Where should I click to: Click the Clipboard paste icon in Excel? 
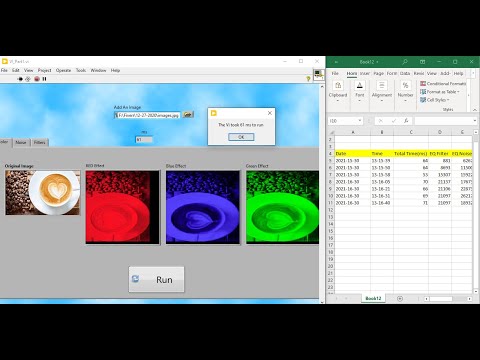338,85
